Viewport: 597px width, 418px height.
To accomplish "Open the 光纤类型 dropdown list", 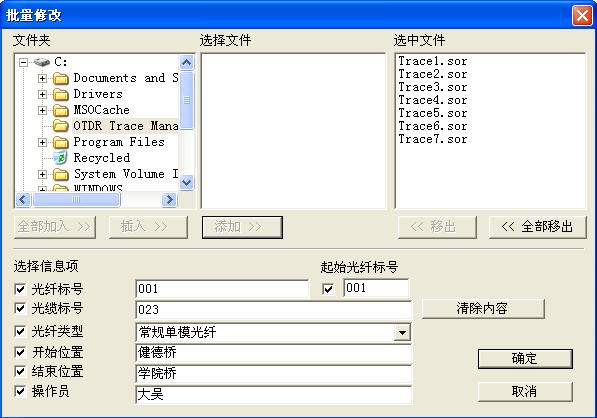I will tap(402, 333).
